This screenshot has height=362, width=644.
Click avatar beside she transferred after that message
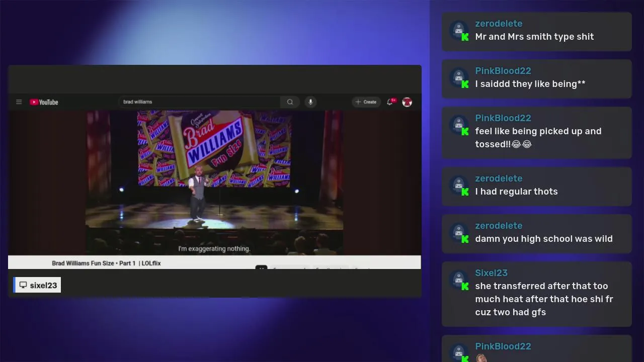[459, 280]
